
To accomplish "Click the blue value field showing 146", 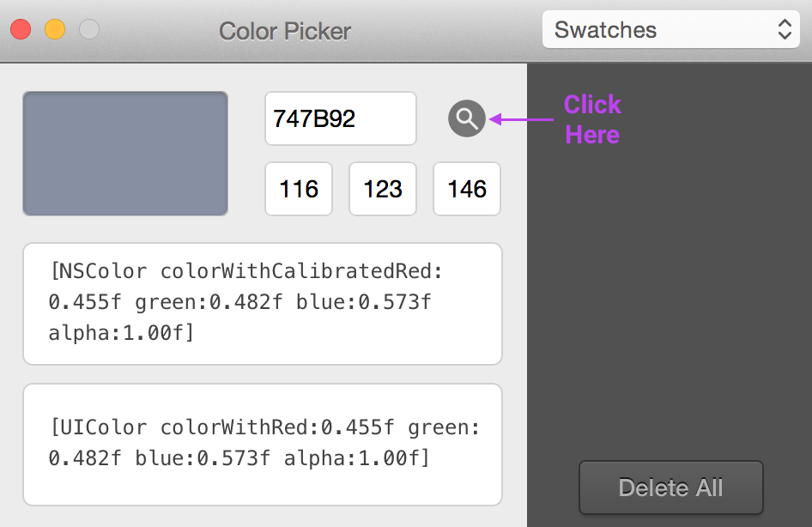I will tap(466, 189).
